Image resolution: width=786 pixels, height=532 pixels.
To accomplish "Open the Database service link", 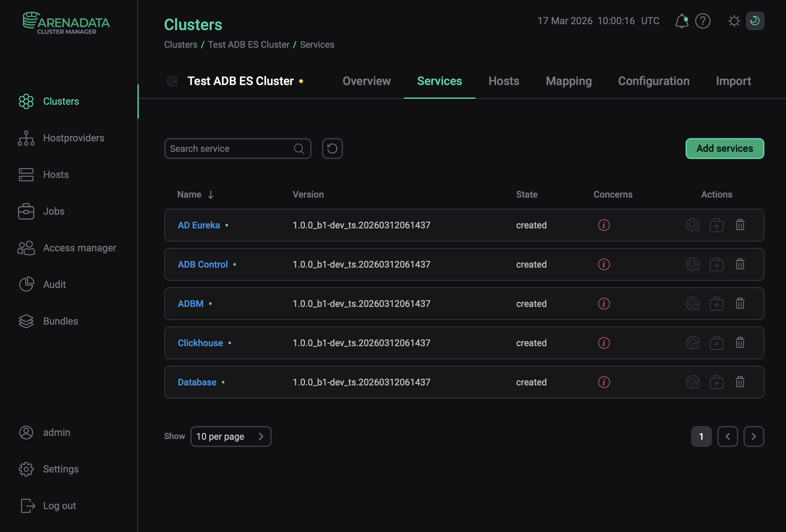I will point(197,382).
